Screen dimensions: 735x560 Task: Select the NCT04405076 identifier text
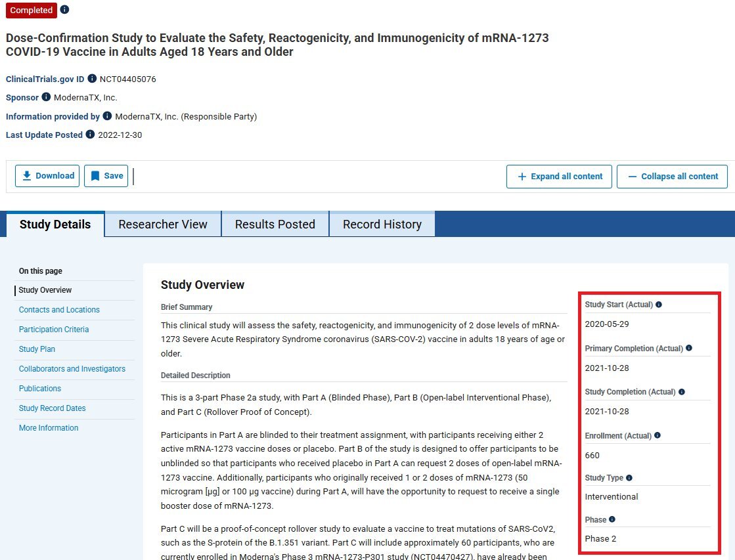[127, 79]
